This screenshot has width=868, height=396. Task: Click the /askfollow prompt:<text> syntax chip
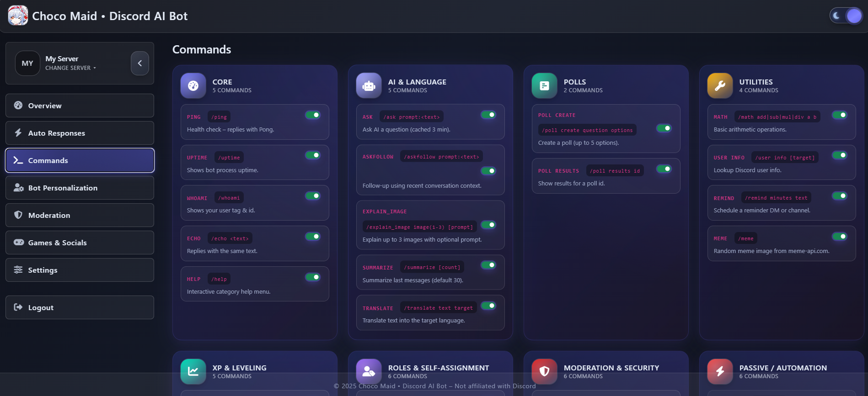(441, 157)
